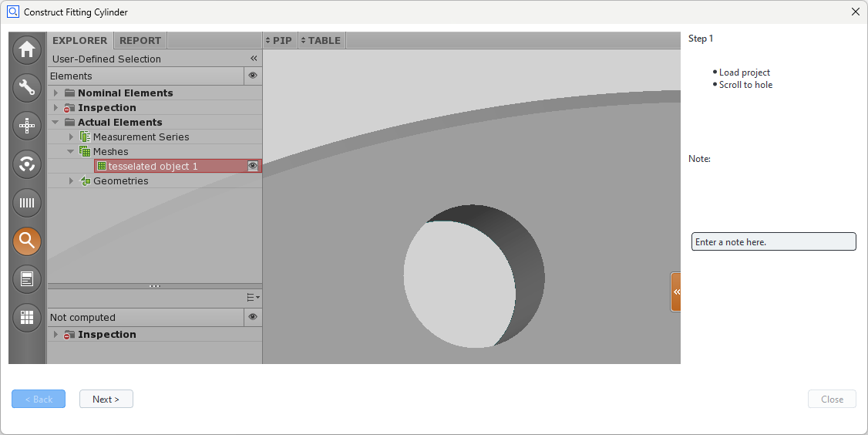Image resolution: width=868 pixels, height=435 pixels.
Task: Click the Home icon in the sidebar
Action: (x=27, y=50)
